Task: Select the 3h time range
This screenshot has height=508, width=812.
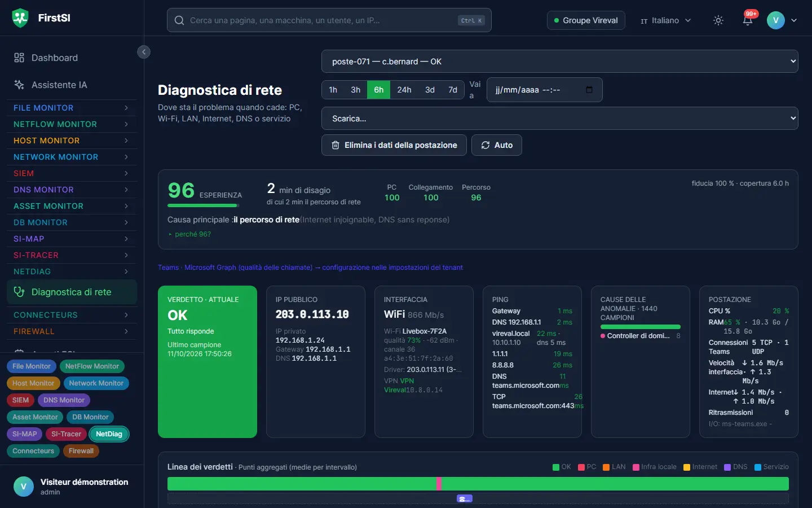Action: click(x=356, y=90)
